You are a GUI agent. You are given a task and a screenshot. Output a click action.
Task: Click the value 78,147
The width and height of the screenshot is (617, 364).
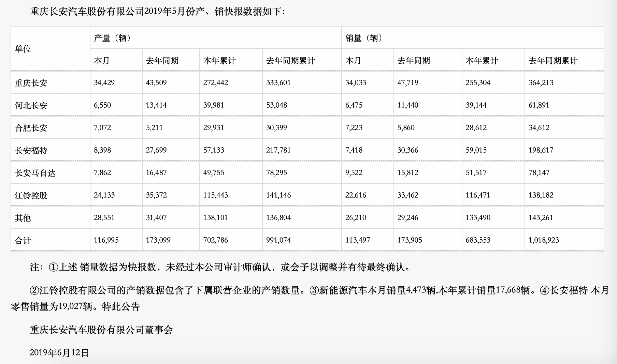(539, 172)
